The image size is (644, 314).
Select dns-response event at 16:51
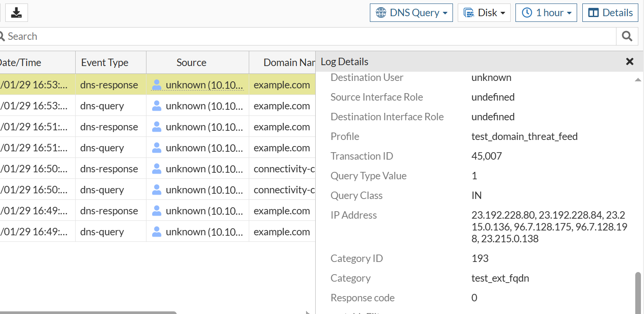109,127
